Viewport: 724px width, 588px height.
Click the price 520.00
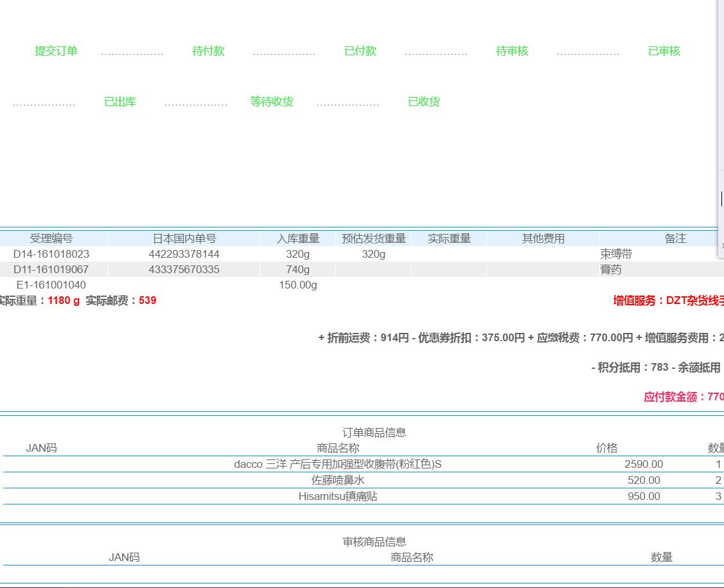(644, 481)
